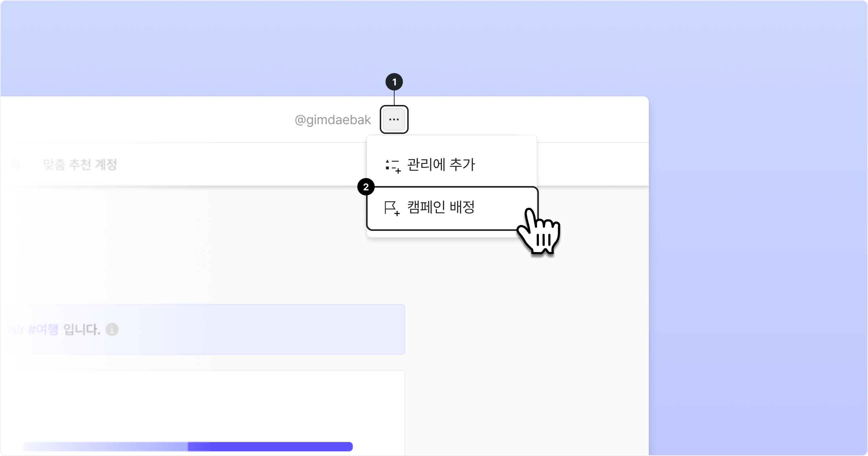Click the @gimdaebak account handle

pyautogui.click(x=333, y=120)
